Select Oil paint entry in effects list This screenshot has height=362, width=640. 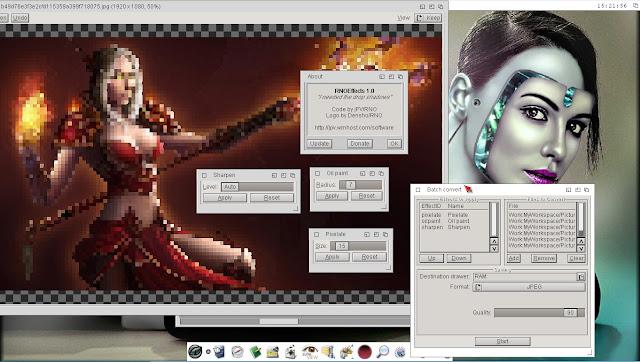click(x=454, y=221)
